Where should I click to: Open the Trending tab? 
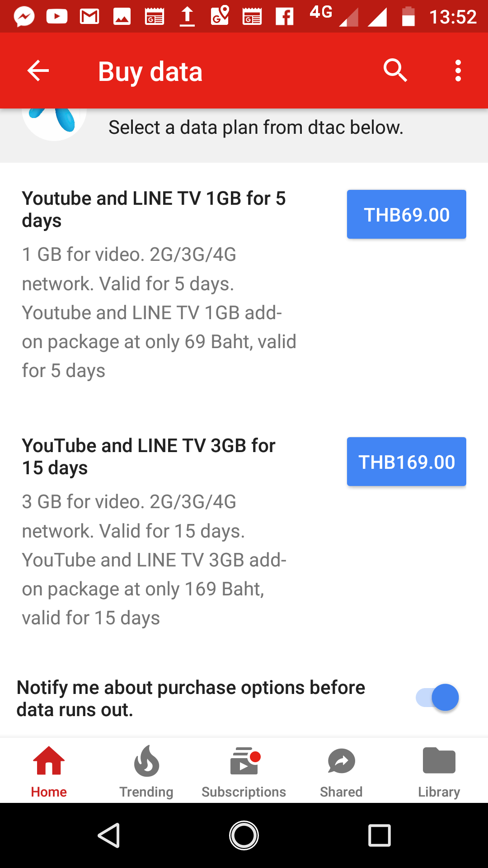pyautogui.click(x=146, y=771)
